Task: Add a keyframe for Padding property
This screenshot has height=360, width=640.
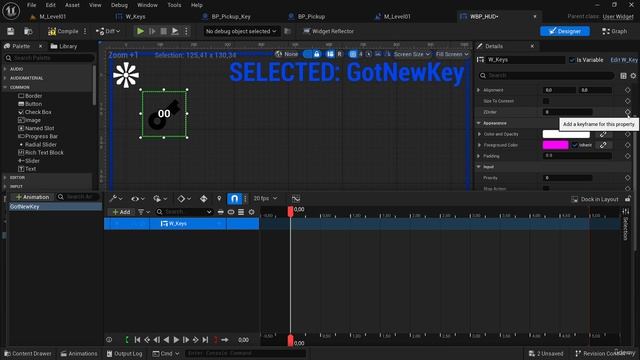Action: coord(628,156)
